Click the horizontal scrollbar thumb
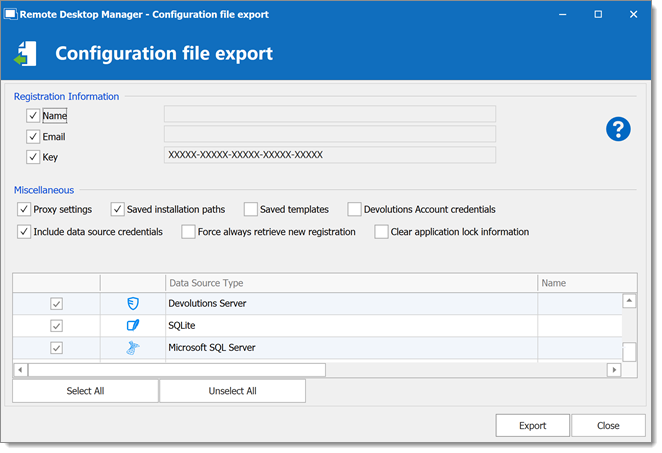The width and height of the screenshot is (662, 453). (x=176, y=370)
